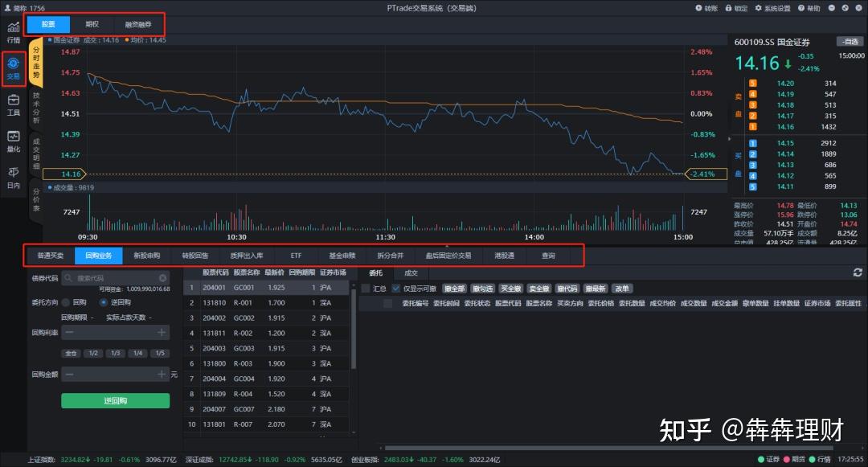Enable the 汇总 checkbox
The width and height of the screenshot is (868, 467).
click(364, 288)
